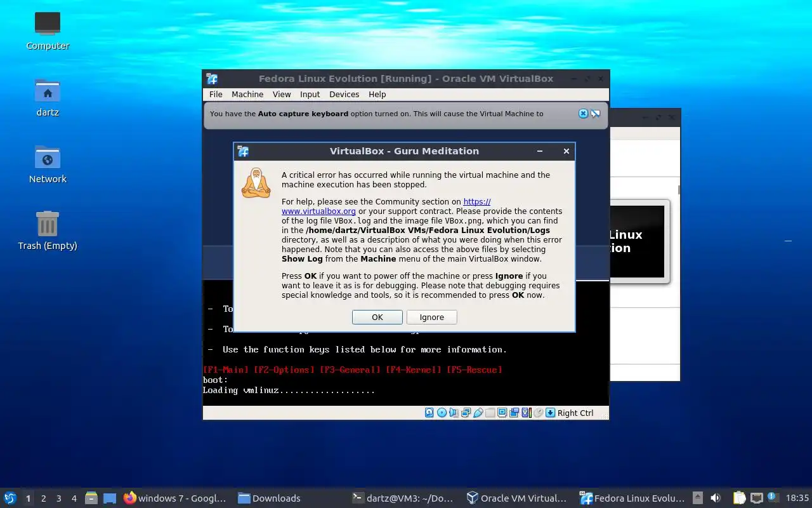Open the Network desktop icon
Screen dimensions: 812x508
click(48, 164)
